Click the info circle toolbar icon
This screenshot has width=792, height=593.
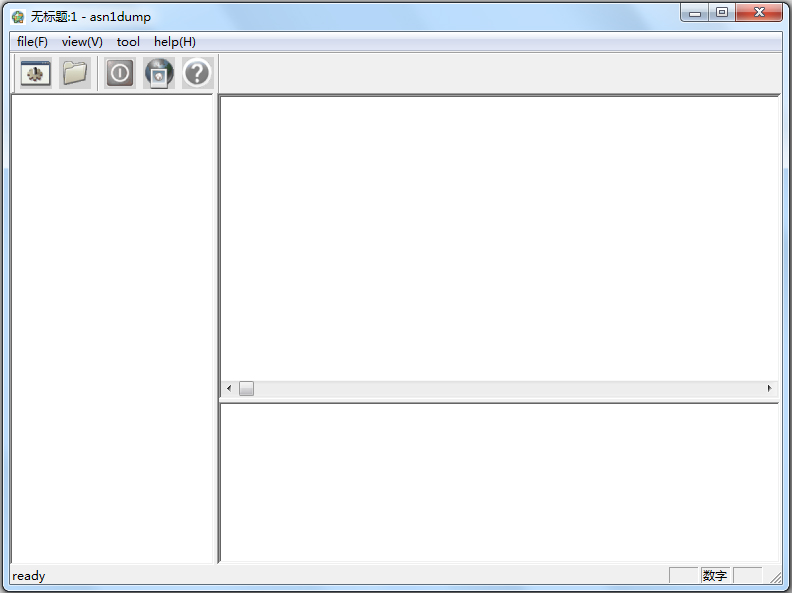[x=120, y=73]
